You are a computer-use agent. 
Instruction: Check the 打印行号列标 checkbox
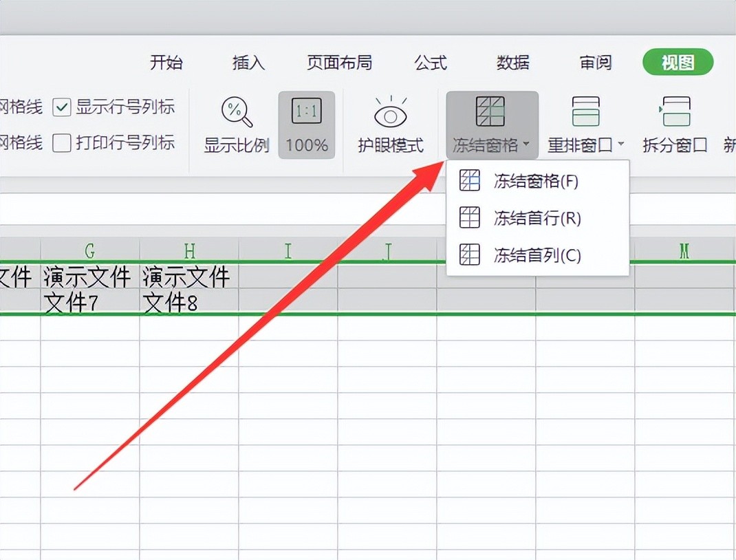63,143
